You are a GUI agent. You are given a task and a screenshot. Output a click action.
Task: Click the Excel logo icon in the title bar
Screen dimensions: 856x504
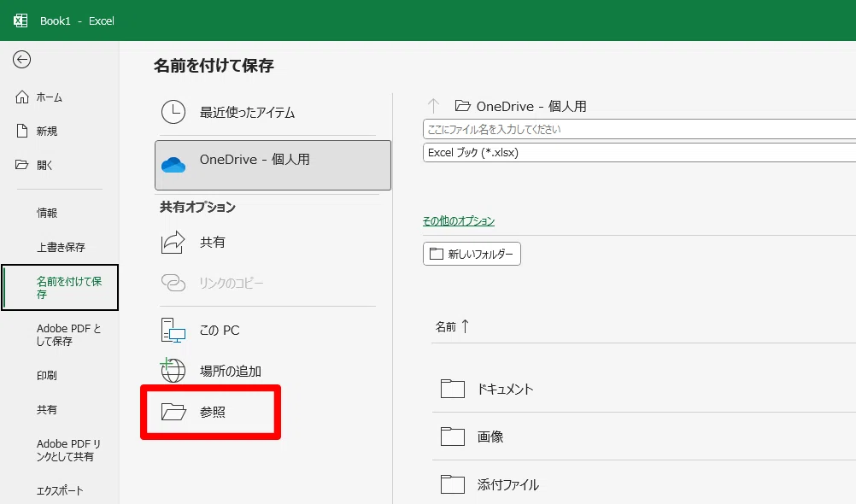pyautogui.click(x=21, y=21)
